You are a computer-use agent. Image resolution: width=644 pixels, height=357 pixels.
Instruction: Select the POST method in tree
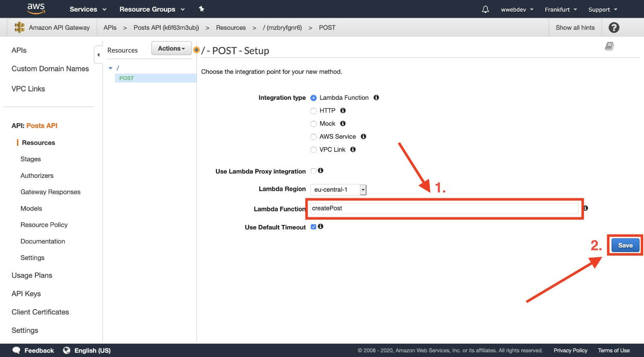click(x=126, y=78)
